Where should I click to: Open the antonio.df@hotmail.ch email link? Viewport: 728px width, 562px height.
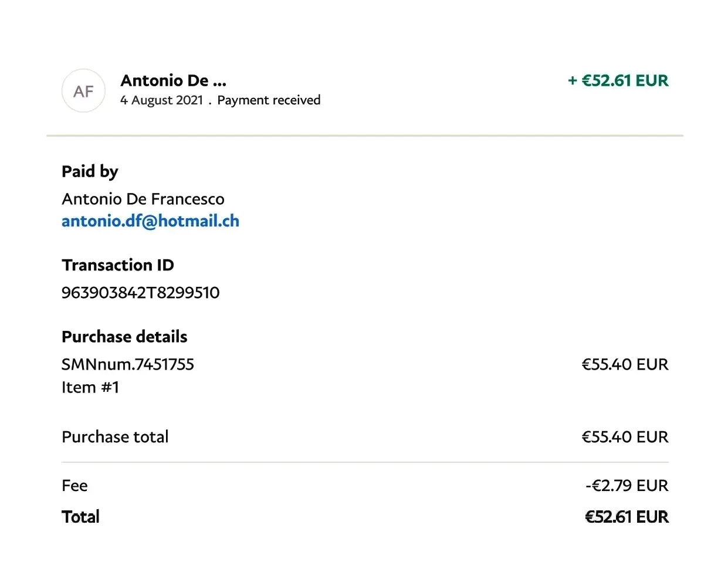(x=150, y=221)
